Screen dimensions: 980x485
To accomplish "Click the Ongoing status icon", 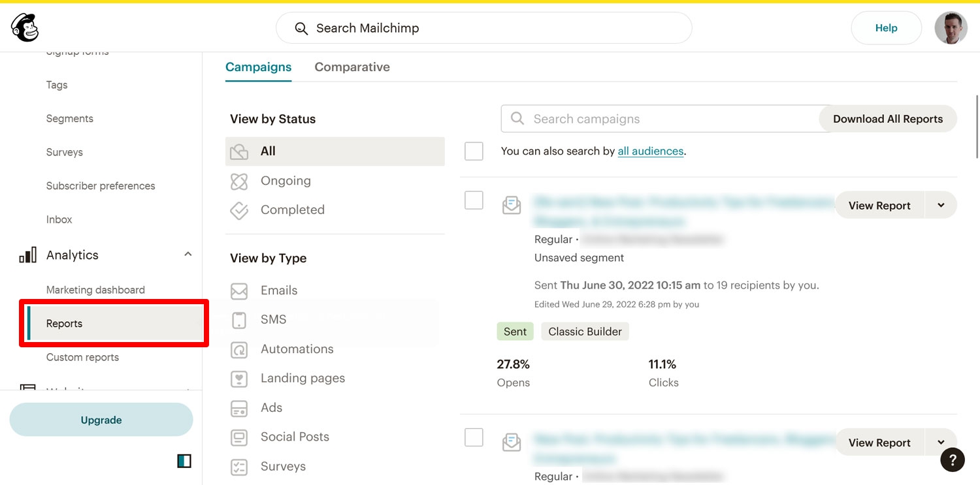I will 239,181.
